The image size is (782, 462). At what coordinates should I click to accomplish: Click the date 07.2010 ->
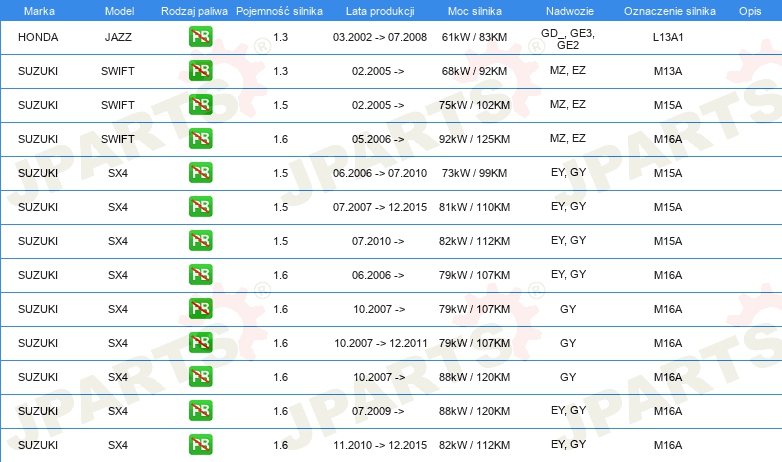(x=378, y=241)
